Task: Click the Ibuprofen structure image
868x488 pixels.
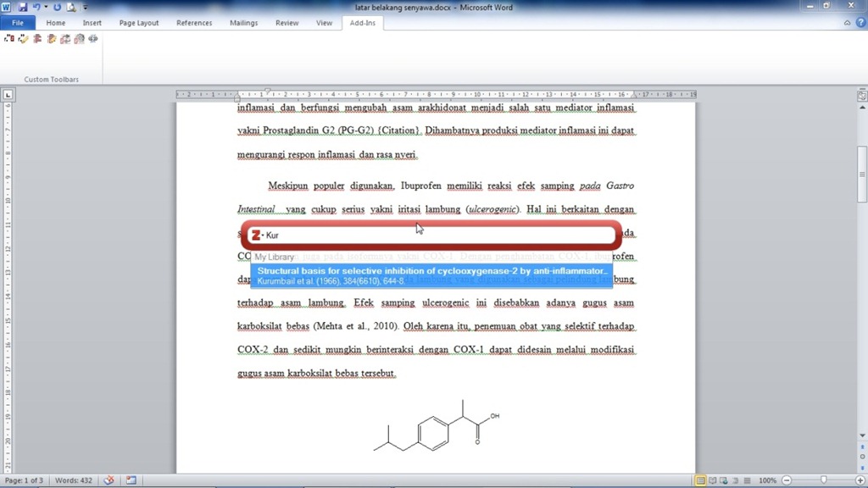Action: [x=437, y=425]
